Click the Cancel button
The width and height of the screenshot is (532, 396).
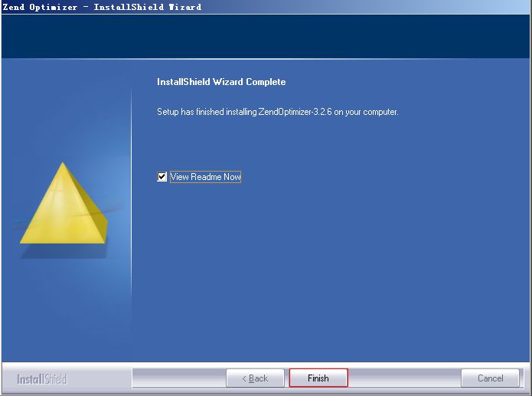pyautogui.click(x=490, y=378)
